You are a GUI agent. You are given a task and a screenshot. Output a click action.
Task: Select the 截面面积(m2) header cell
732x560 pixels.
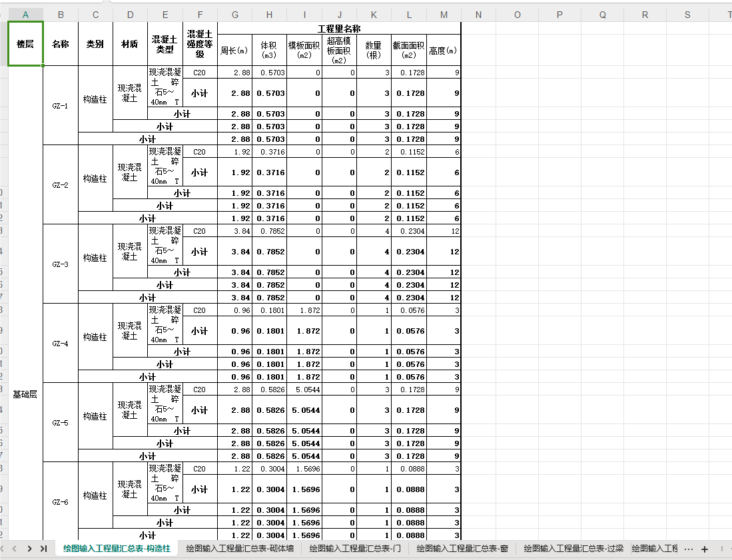(409, 50)
